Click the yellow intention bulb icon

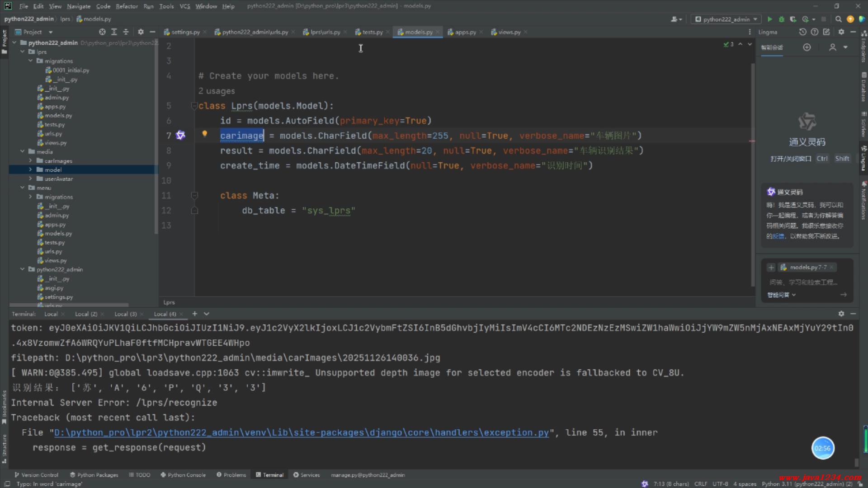pyautogui.click(x=204, y=134)
